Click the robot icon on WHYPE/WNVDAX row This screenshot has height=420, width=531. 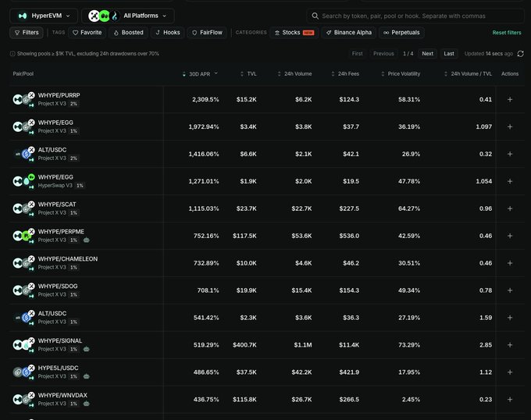point(87,404)
